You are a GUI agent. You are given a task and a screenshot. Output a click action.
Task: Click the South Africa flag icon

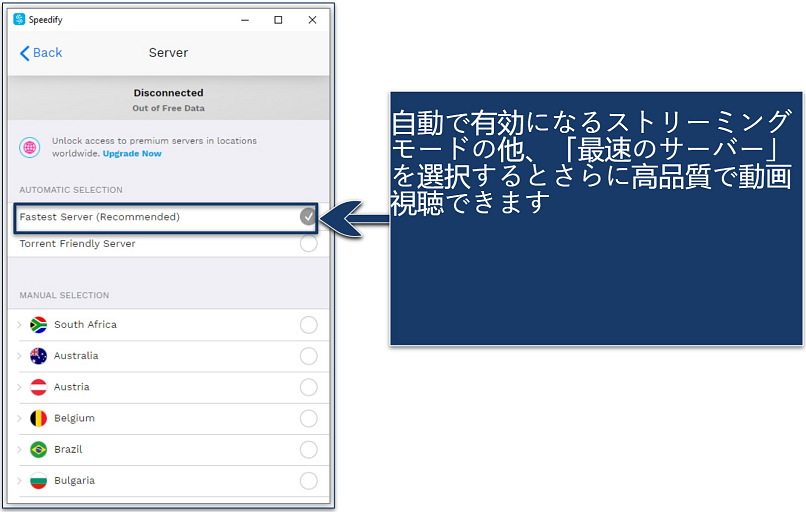tap(39, 325)
